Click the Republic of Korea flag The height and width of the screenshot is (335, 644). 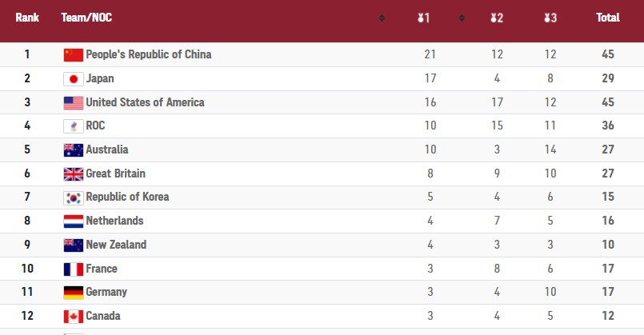(x=74, y=197)
